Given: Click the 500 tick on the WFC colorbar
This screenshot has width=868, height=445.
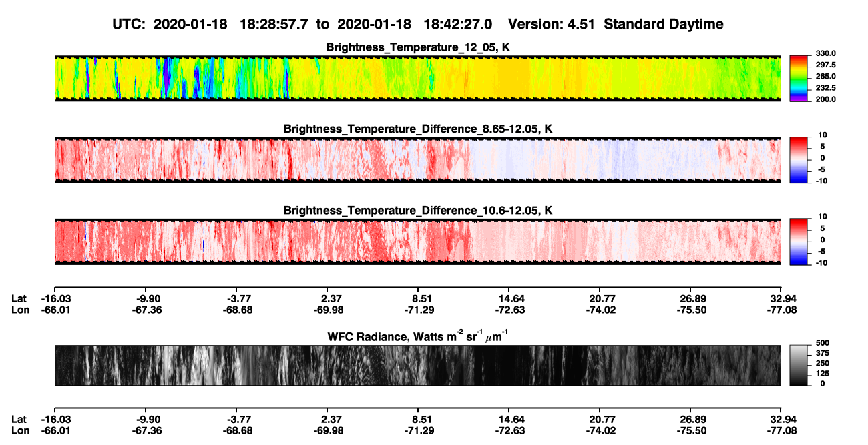Looking at the screenshot, I should click(823, 342).
